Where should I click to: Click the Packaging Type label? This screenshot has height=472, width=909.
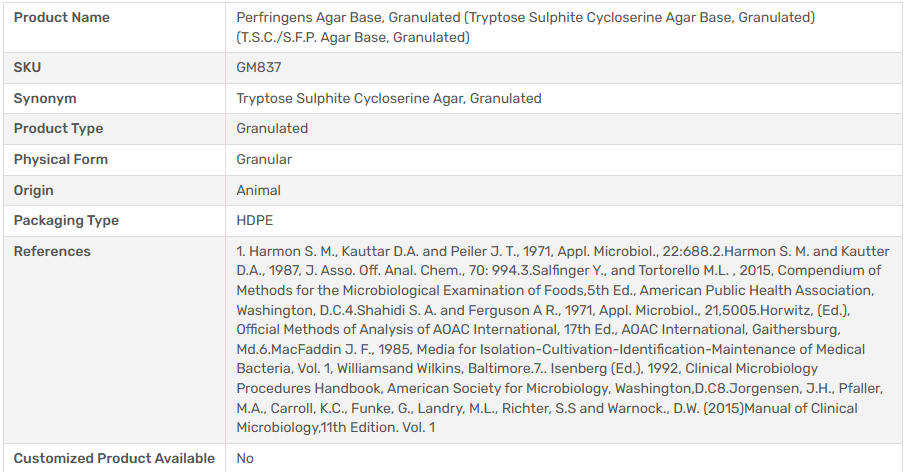pyautogui.click(x=66, y=221)
